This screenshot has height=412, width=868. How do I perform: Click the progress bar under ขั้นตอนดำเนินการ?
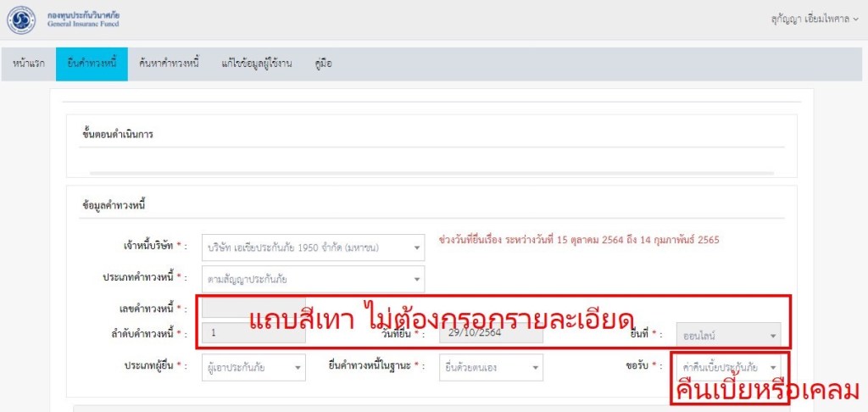[x=432, y=173]
